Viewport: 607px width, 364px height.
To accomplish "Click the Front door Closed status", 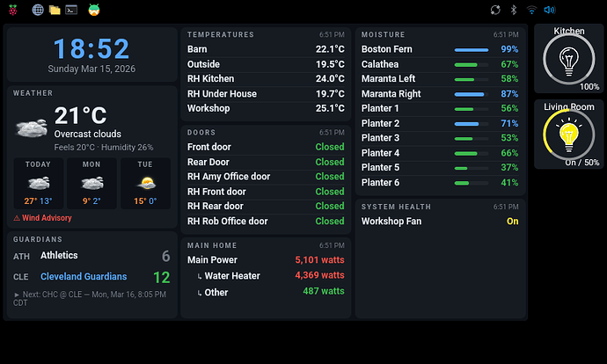I will coord(329,147).
